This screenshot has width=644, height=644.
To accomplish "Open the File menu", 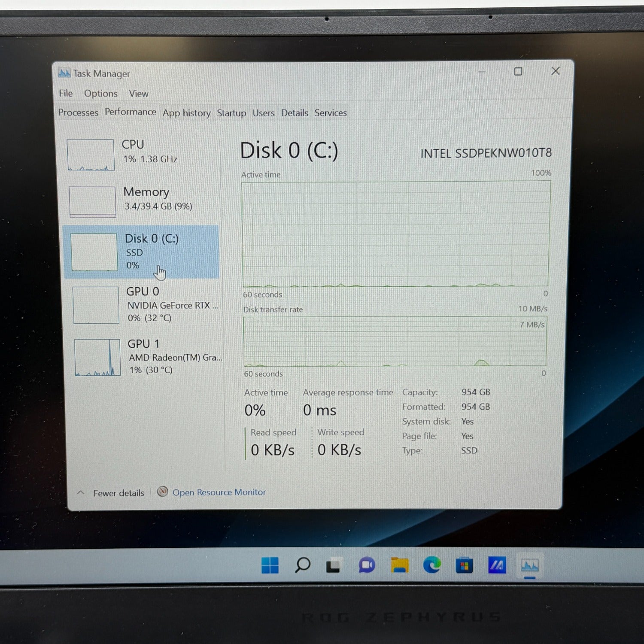I will [x=66, y=93].
